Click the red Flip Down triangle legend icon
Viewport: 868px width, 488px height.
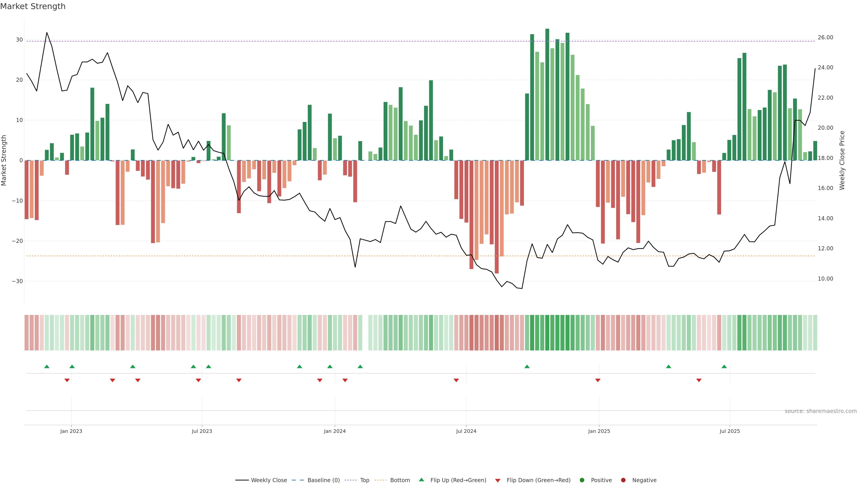(x=498, y=481)
